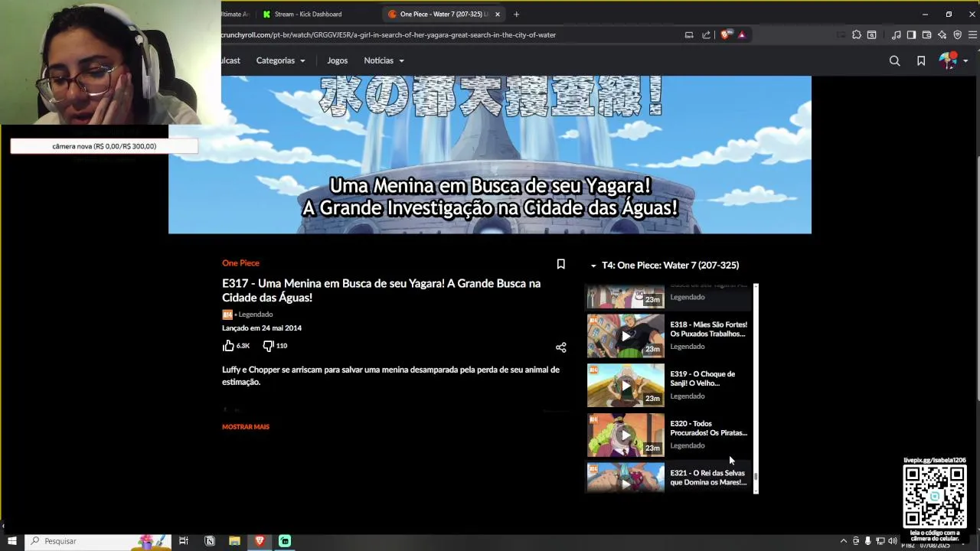Click the Brave browser taskbar icon

(260, 541)
